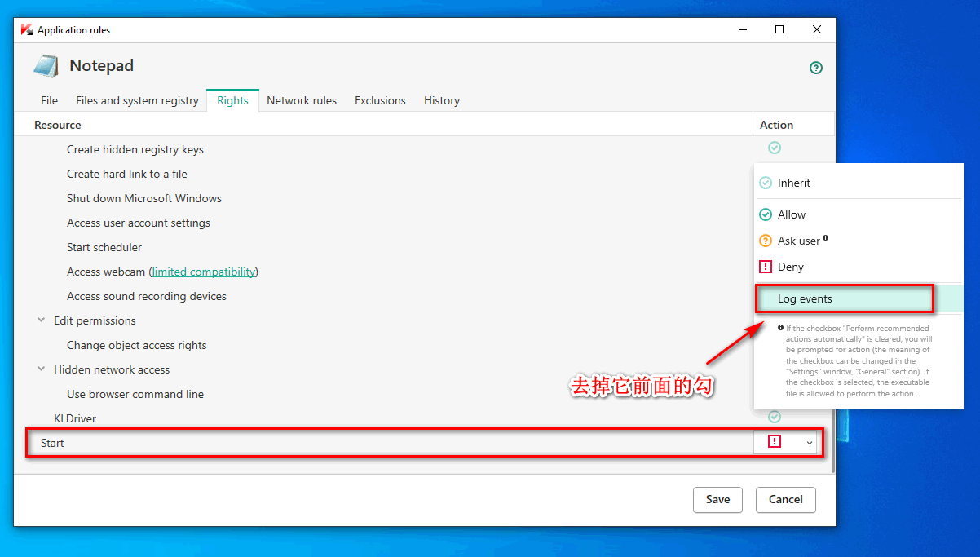The image size is (980, 557).
Task: Go to the Network rules tab
Action: coord(302,100)
